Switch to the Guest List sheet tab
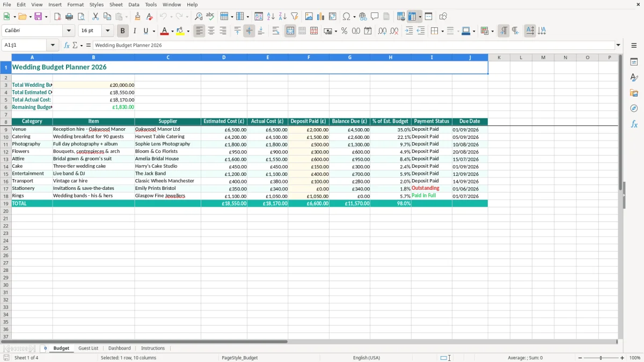 point(88,348)
